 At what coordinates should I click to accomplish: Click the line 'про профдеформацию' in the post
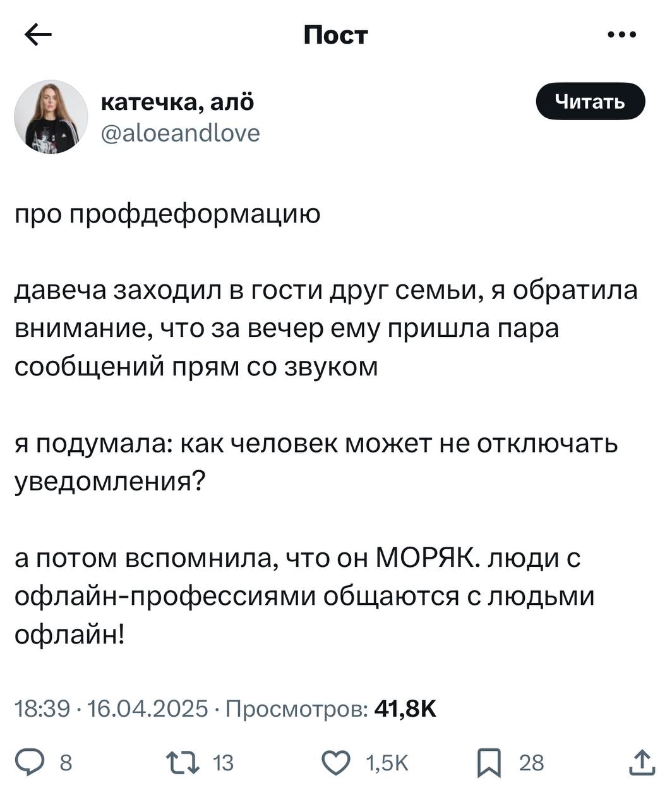coord(168,214)
